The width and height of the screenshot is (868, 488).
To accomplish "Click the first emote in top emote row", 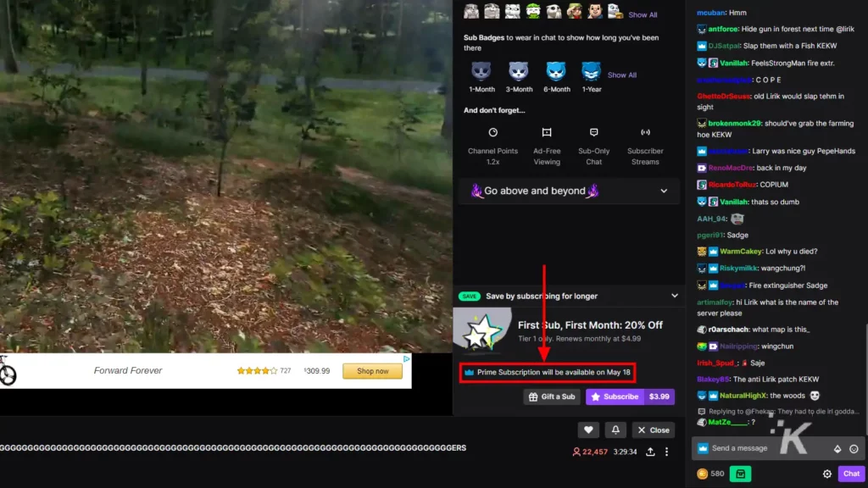I will [x=471, y=11].
